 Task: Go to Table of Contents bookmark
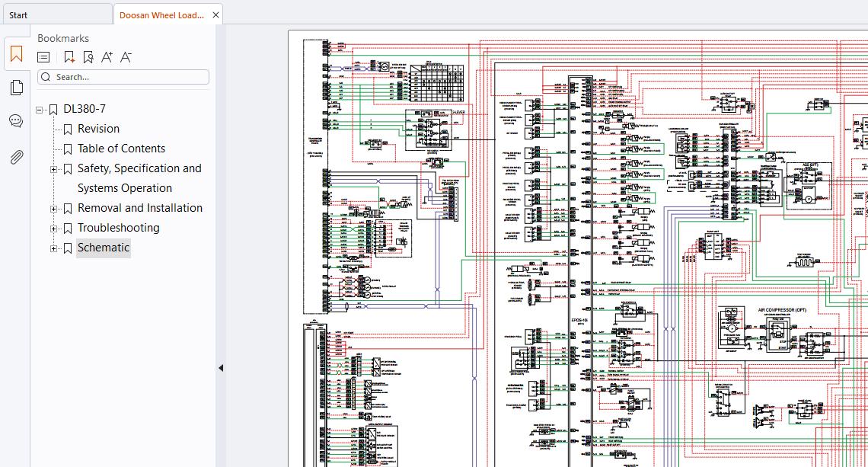coord(121,149)
